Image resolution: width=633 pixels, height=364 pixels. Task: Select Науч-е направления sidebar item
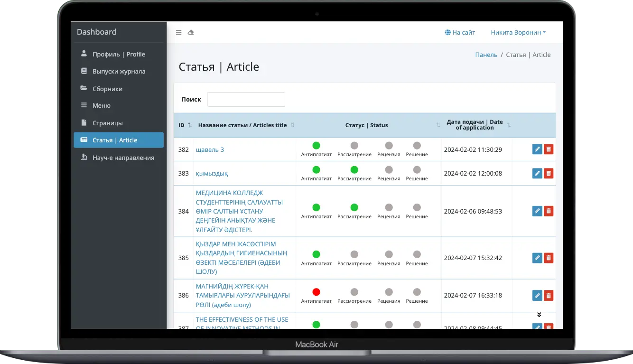click(x=123, y=158)
